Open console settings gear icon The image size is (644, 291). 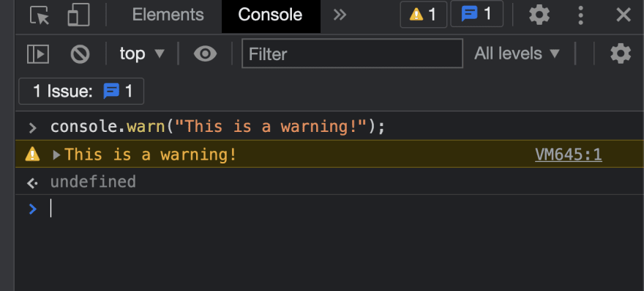tap(621, 54)
